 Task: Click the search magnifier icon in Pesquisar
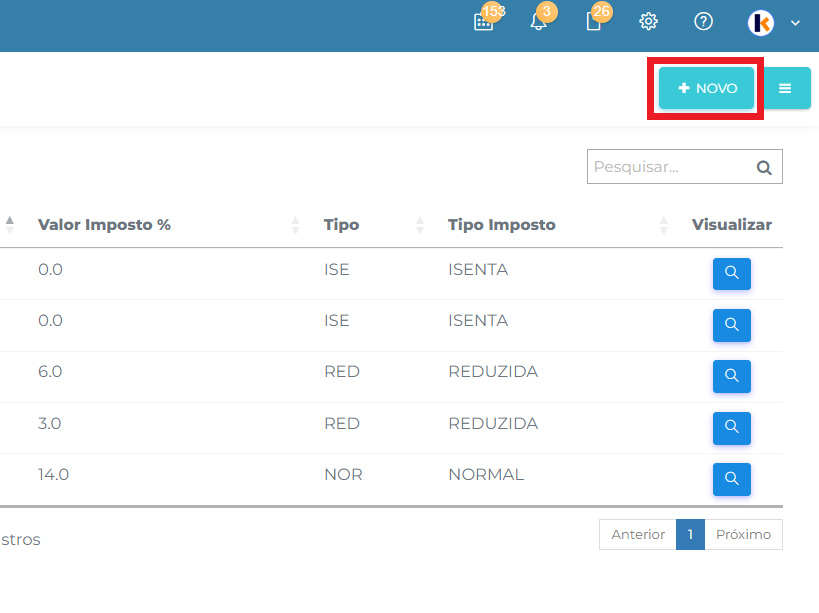765,168
